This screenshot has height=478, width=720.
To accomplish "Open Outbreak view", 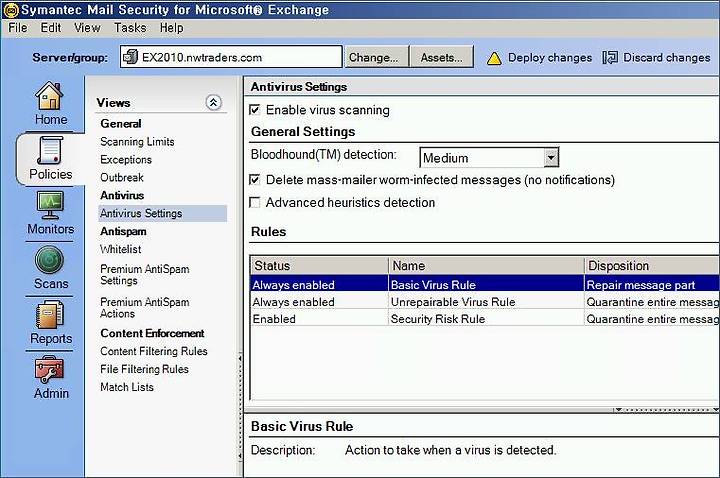I will pos(122,178).
